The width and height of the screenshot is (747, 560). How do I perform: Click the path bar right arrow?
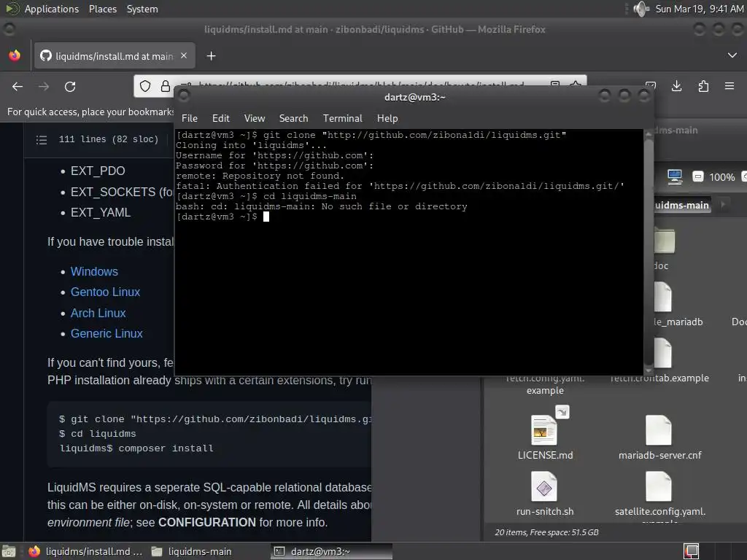(723, 205)
